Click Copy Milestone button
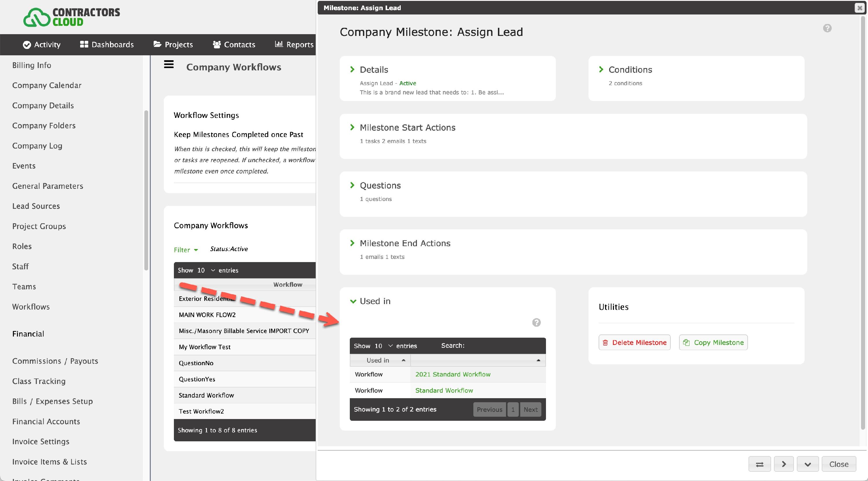 713,342
